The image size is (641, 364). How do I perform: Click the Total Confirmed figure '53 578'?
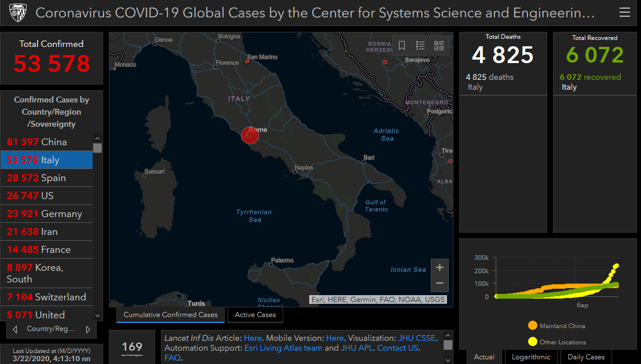(x=52, y=63)
